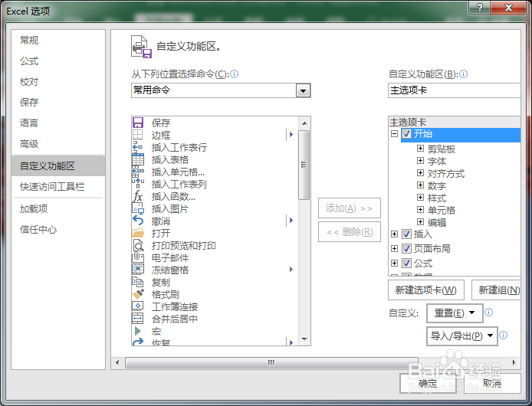The image size is (532, 406).
Task: Click the Insert Sheet Rows (插入工作表行) icon
Action: 138,147
